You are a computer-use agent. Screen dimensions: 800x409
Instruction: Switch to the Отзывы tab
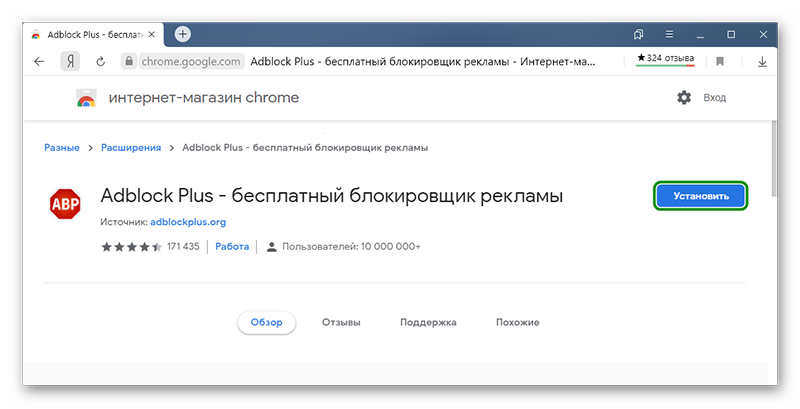point(341,322)
